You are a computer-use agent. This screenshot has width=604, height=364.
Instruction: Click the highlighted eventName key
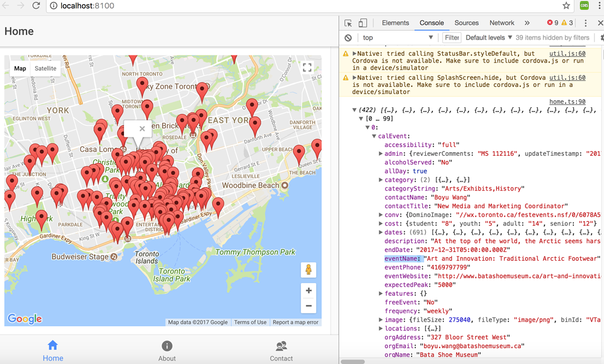click(x=402, y=258)
